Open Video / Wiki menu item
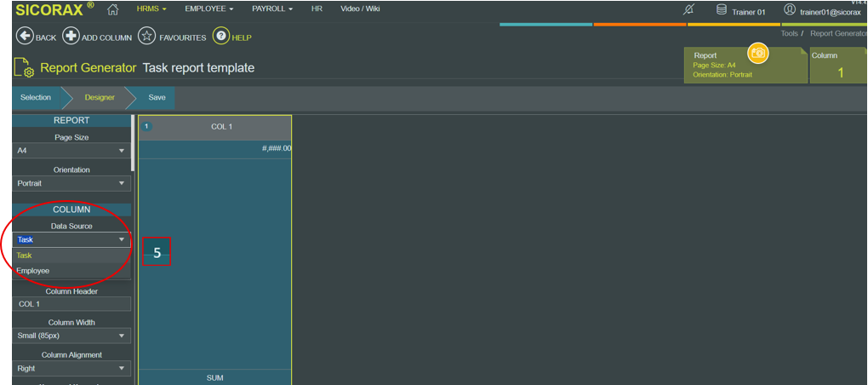The height and width of the screenshot is (385, 868). [360, 9]
